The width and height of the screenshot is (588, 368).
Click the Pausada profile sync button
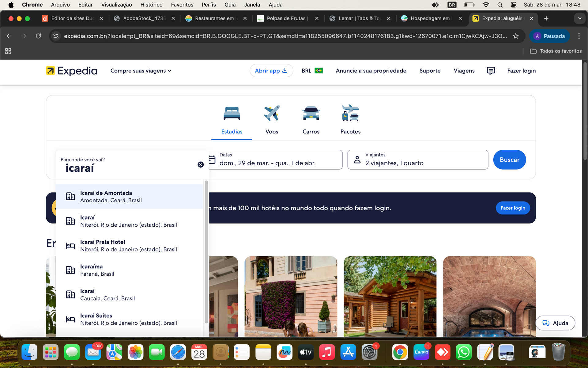549,36
